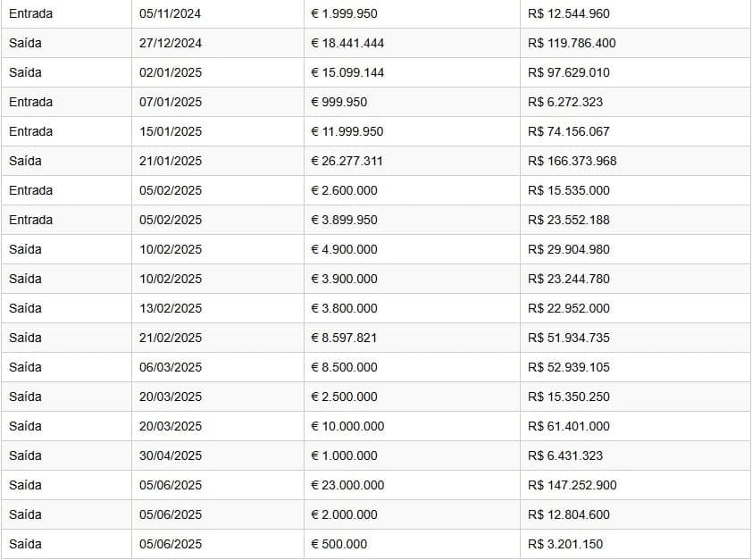This screenshot has height=560, width=752.
Task: Select the € 10.000.000 amount cell
Action: pyautogui.click(x=347, y=426)
